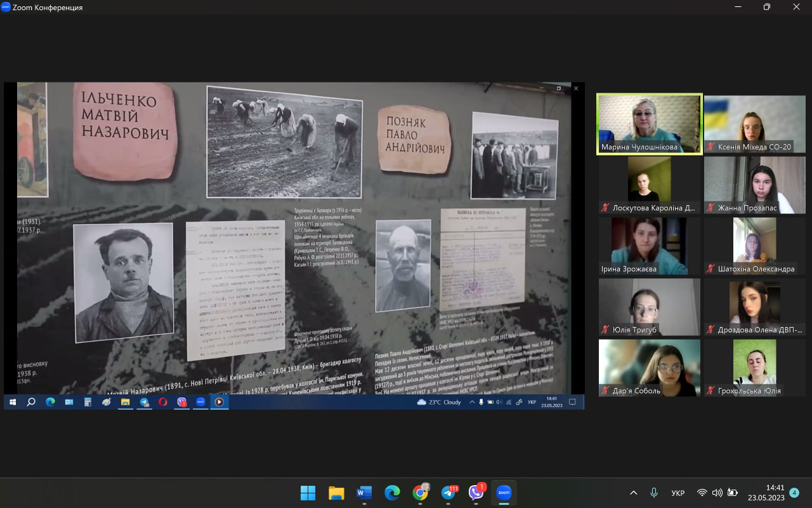
Task: Open the Zoom logo menu in the title bar
Action: 6,7
